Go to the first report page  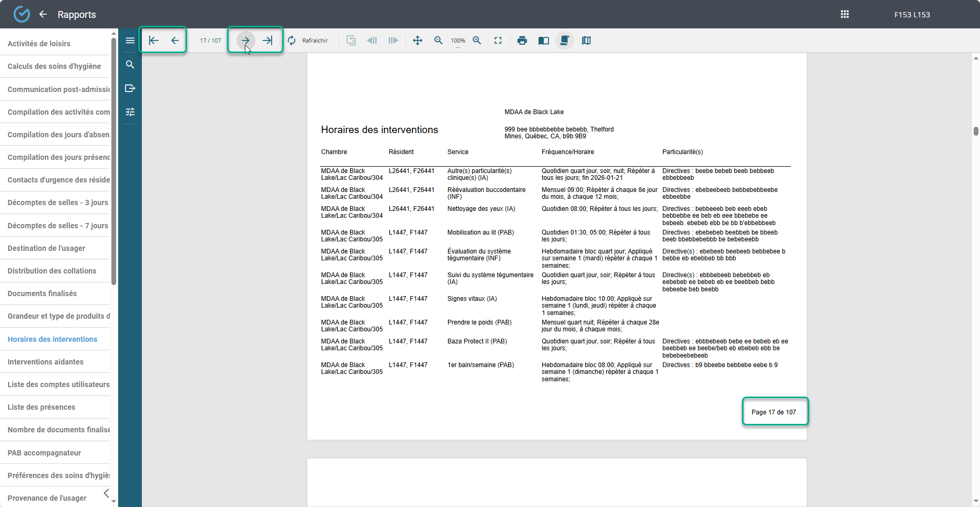tap(153, 40)
